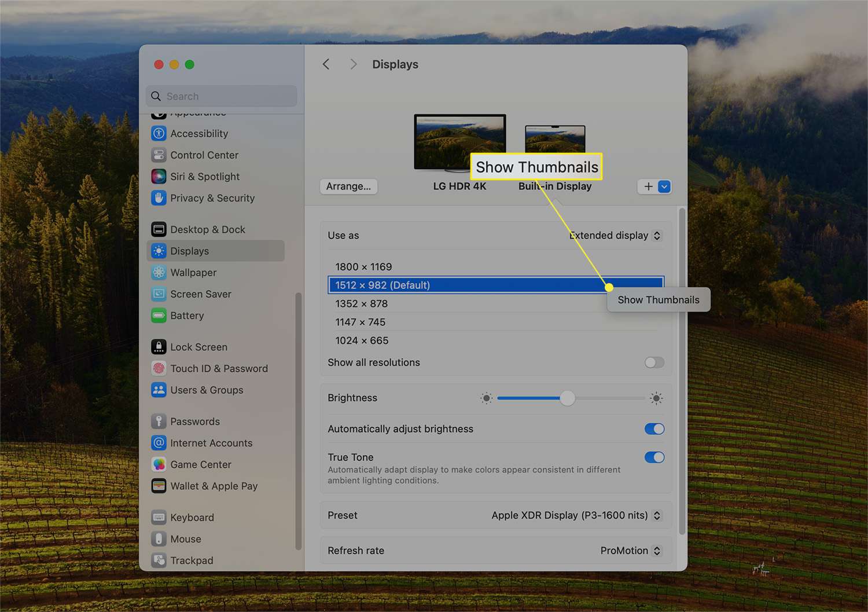
Task: Click the Accessibility icon in sidebar
Action: 159,134
